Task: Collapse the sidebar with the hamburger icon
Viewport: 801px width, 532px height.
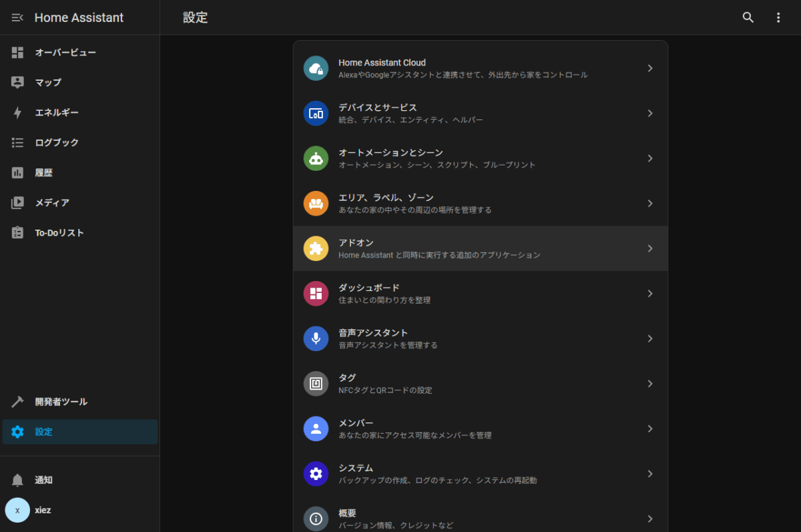Action: (x=17, y=17)
